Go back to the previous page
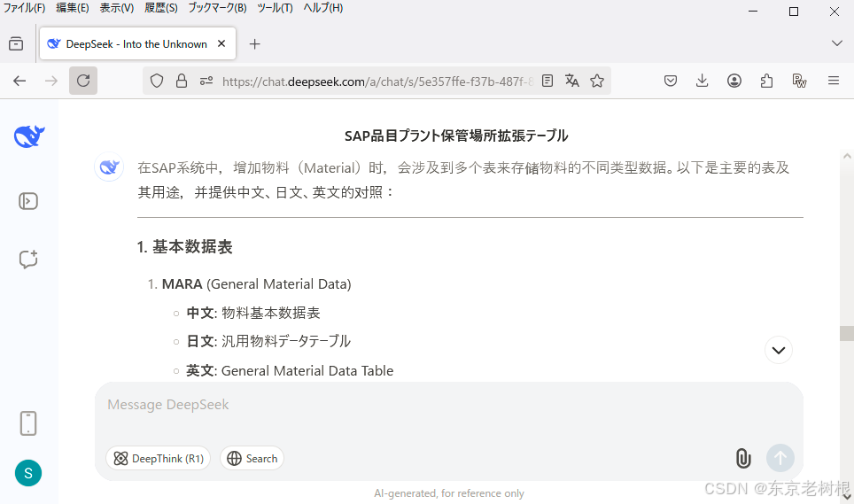854x504 pixels. coord(19,81)
